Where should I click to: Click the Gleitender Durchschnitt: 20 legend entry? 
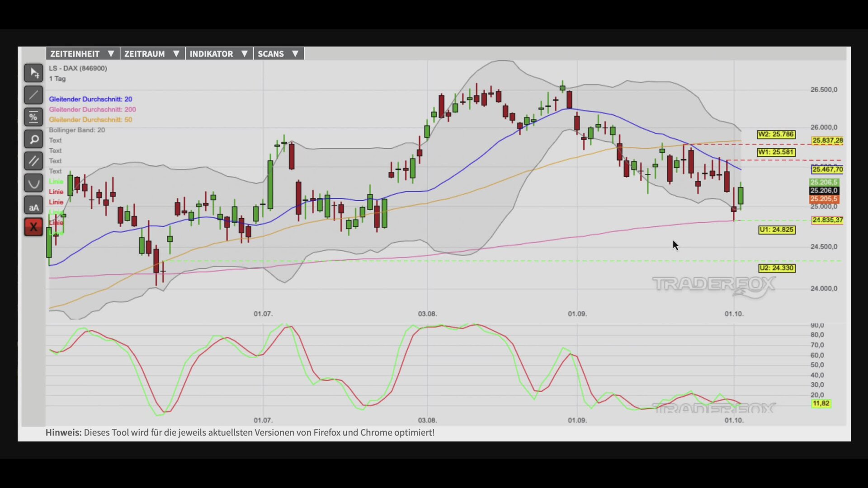click(x=90, y=99)
